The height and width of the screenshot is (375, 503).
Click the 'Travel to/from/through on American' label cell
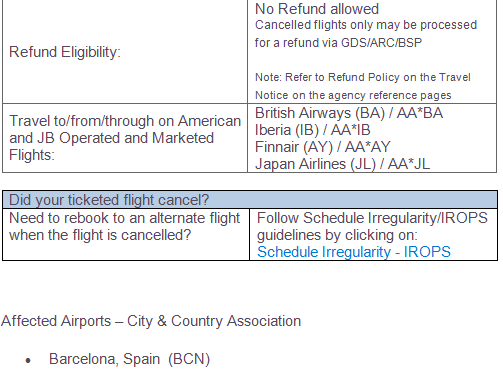coord(125,138)
